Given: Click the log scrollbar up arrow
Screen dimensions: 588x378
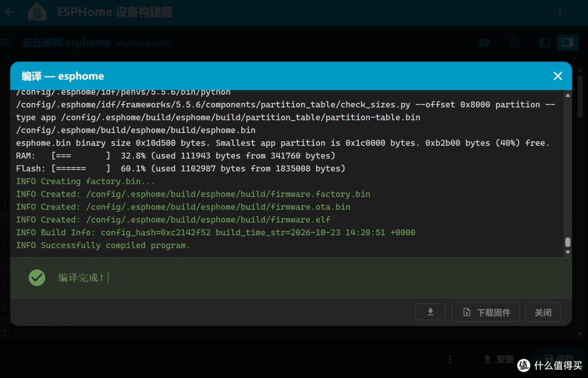Looking at the screenshot, I should (x=568, y=96).
